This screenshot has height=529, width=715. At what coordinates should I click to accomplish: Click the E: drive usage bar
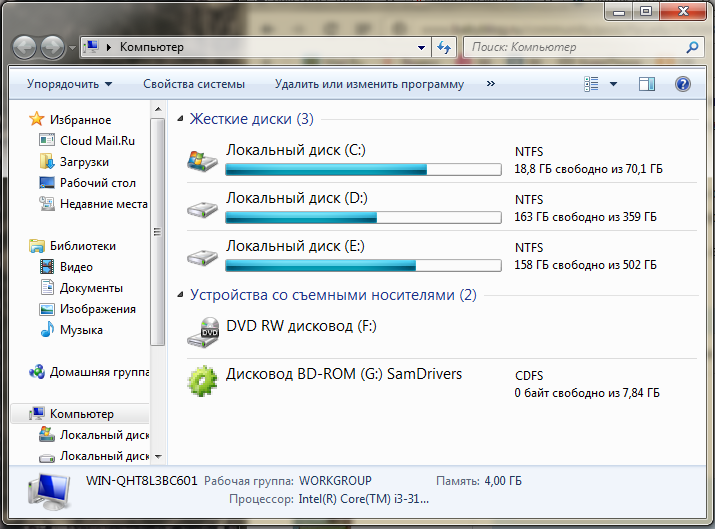click(363, 265)
